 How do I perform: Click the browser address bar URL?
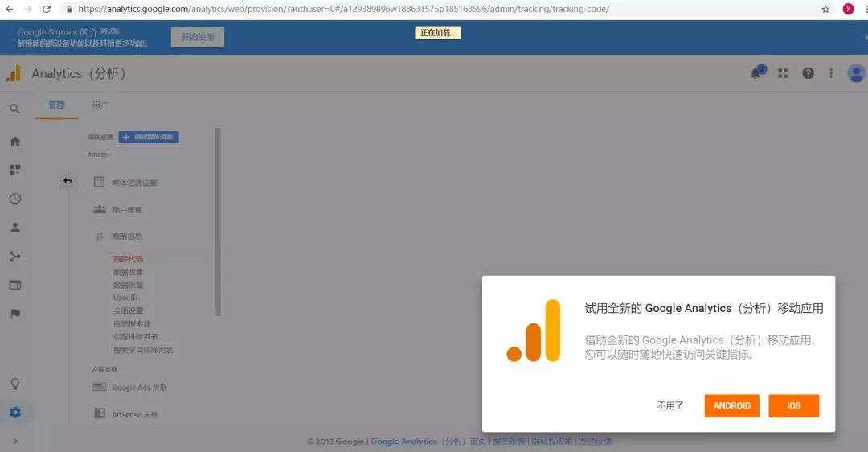coord(343,9)
